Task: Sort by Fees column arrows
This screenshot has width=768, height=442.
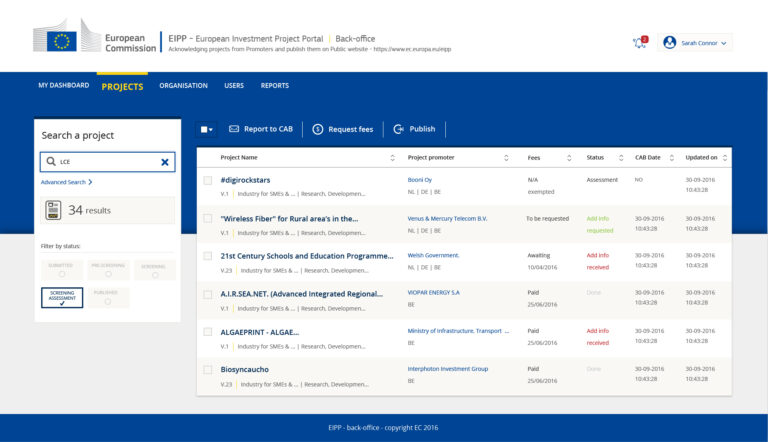Action: pyautogui.click(x=569, y=158)
